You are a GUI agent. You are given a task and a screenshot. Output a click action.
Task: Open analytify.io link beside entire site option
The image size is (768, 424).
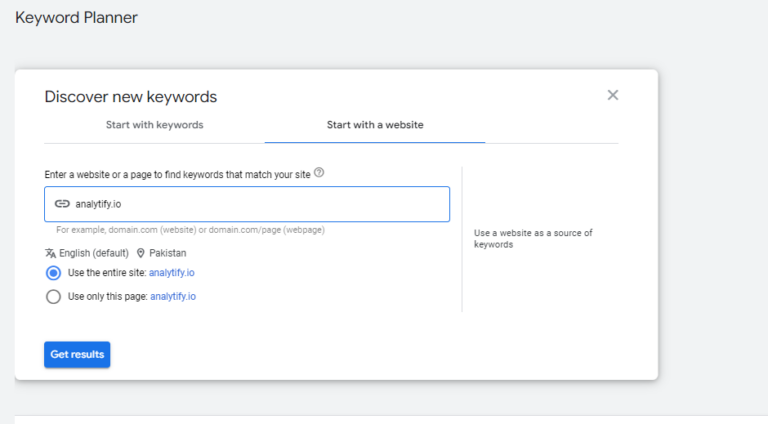[x=171, y=273]
